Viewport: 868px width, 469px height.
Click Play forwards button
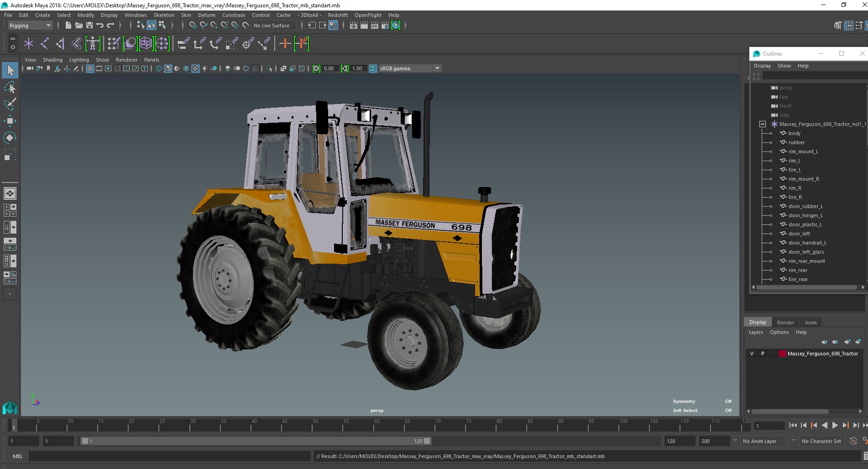pyautogui.click(x=835, y=425)
